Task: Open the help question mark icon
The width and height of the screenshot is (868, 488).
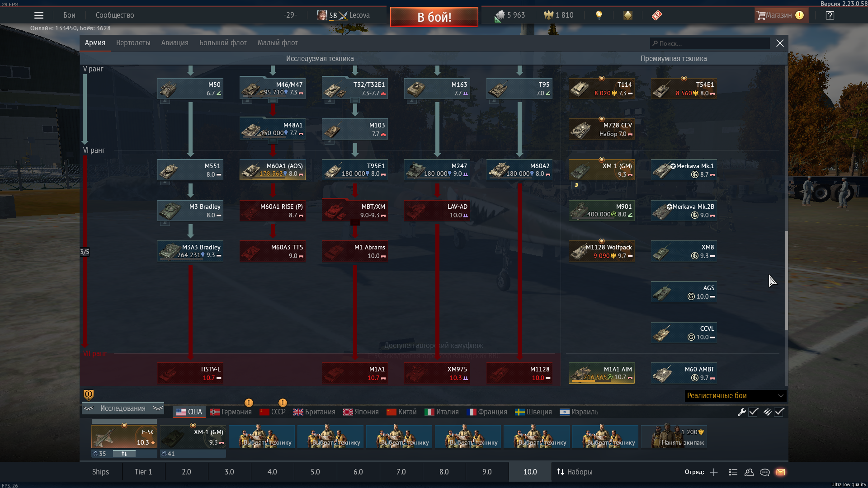Action: (830, 15)
